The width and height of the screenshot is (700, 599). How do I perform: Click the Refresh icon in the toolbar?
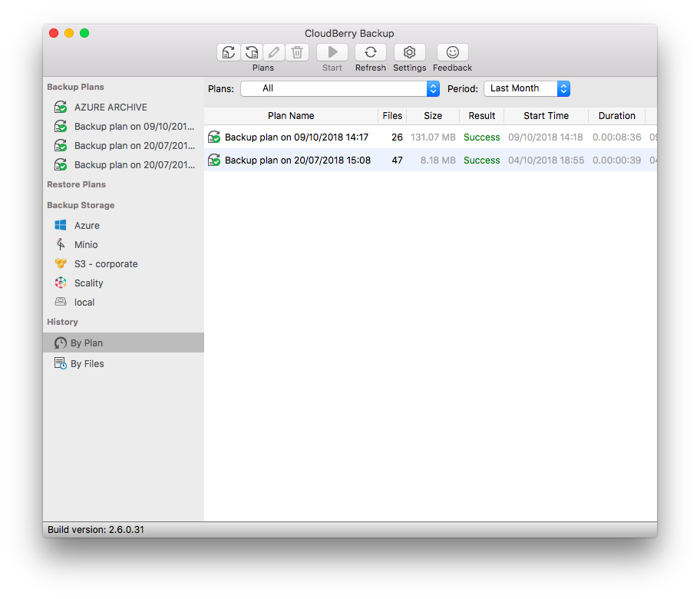pyautogui.click(x=371, y=51)
